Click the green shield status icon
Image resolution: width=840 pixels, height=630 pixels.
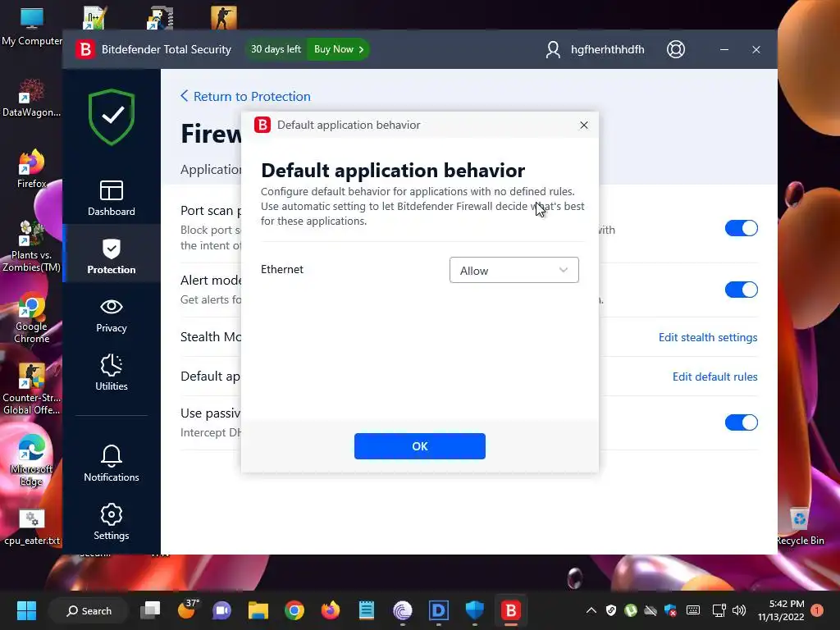112,116
